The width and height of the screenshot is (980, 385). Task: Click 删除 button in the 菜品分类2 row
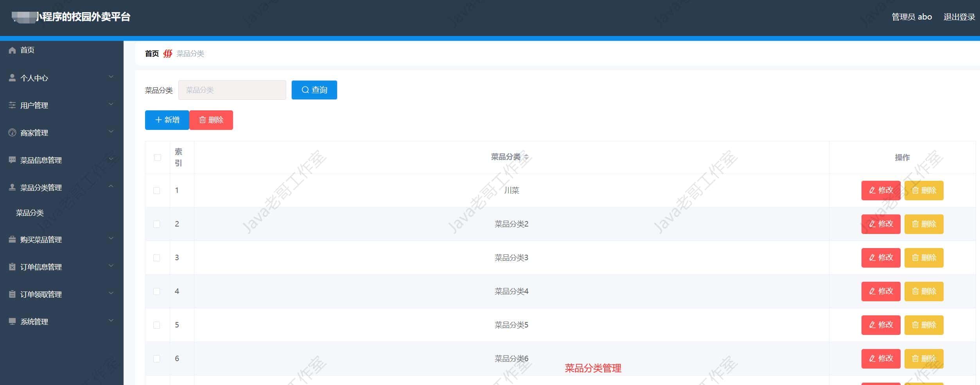pos(924,224)
